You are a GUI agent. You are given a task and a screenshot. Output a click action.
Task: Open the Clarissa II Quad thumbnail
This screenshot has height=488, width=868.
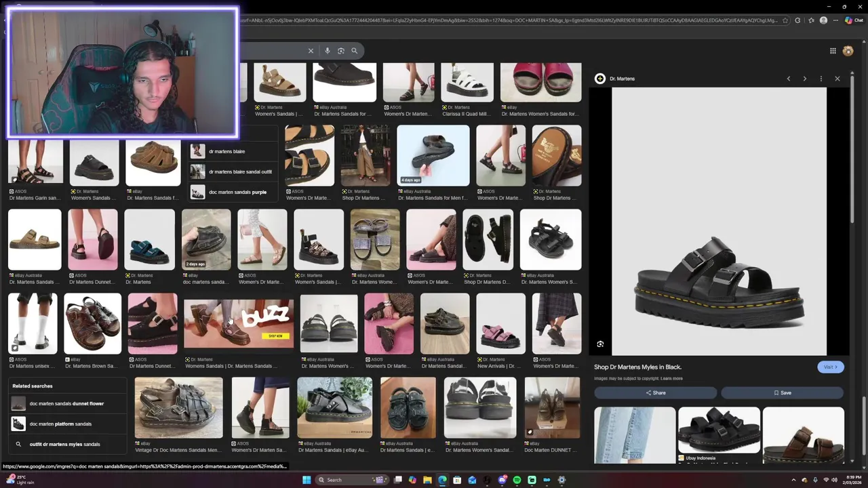(x=467, y=82)
